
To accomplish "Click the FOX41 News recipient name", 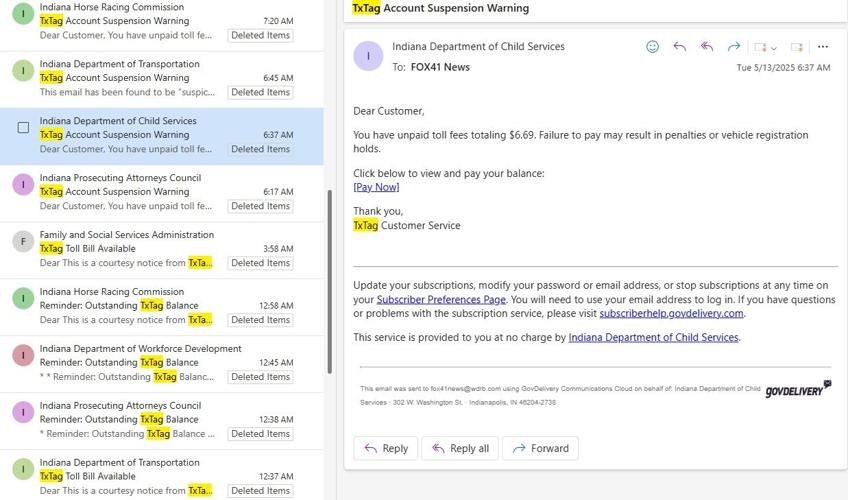I will pos(440,68).
